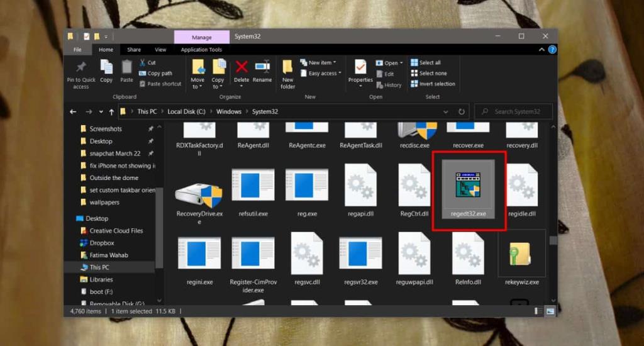Click Local Disk (C:) breadcrumb
Viewport: 644px width, 346px height.
(186, 111)
